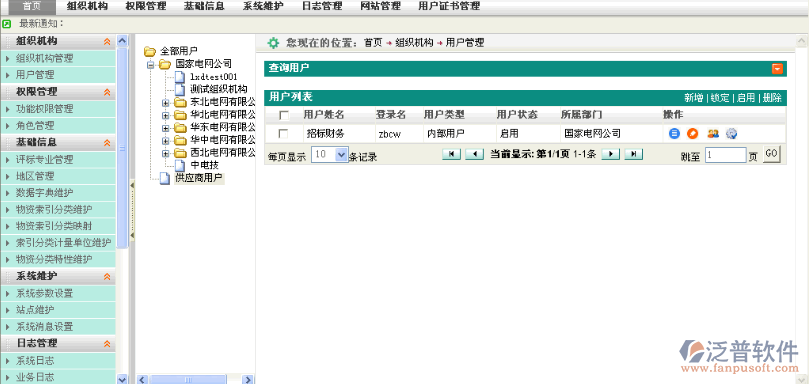This screenshot has height=384, width=809.
Task: Check the box for user 招标财务
Action: (283, 134)
